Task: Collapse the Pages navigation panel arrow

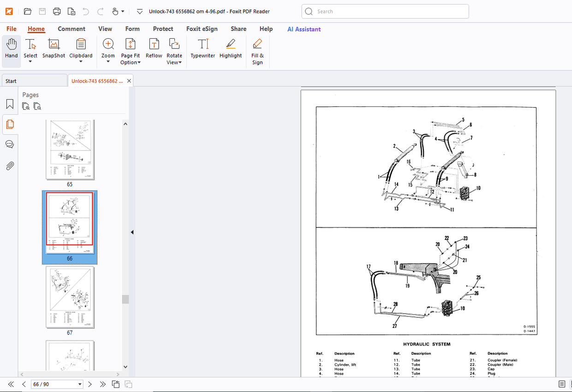Action: 132,232
